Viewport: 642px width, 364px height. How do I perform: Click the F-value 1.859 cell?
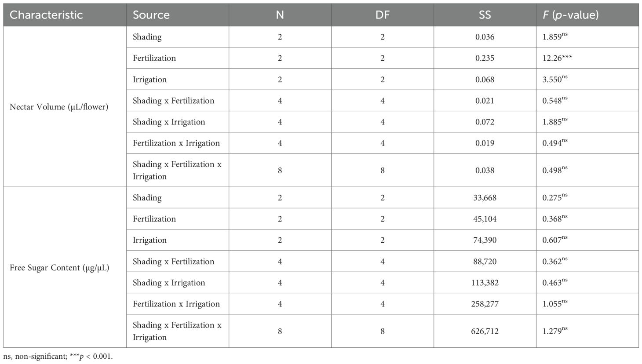tap(554, 37)
